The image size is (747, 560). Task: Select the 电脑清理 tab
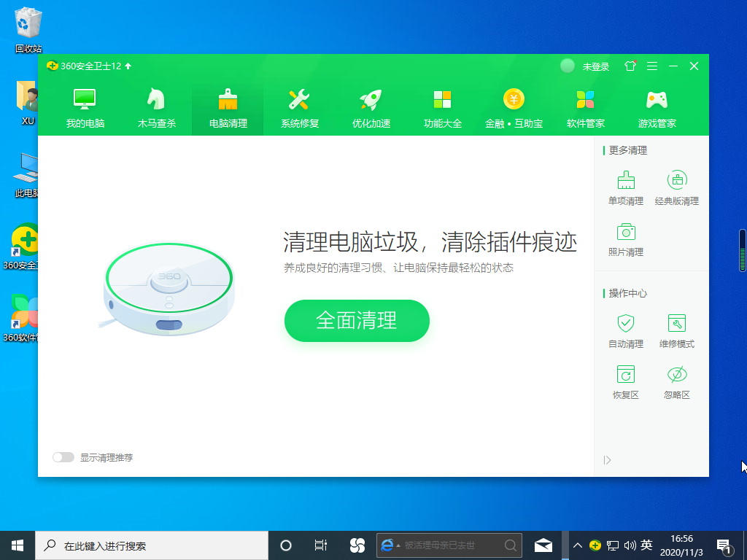click(x=228, y=109)
